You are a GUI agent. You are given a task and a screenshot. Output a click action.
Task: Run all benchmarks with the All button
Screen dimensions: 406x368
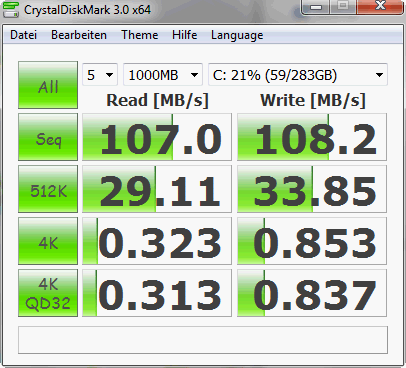click(48, 85)
